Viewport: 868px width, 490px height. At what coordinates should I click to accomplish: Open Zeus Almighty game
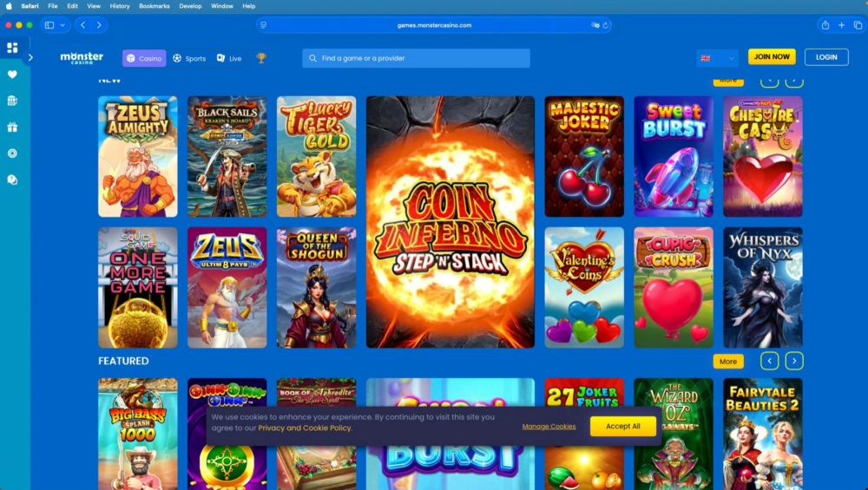(138, 156)
